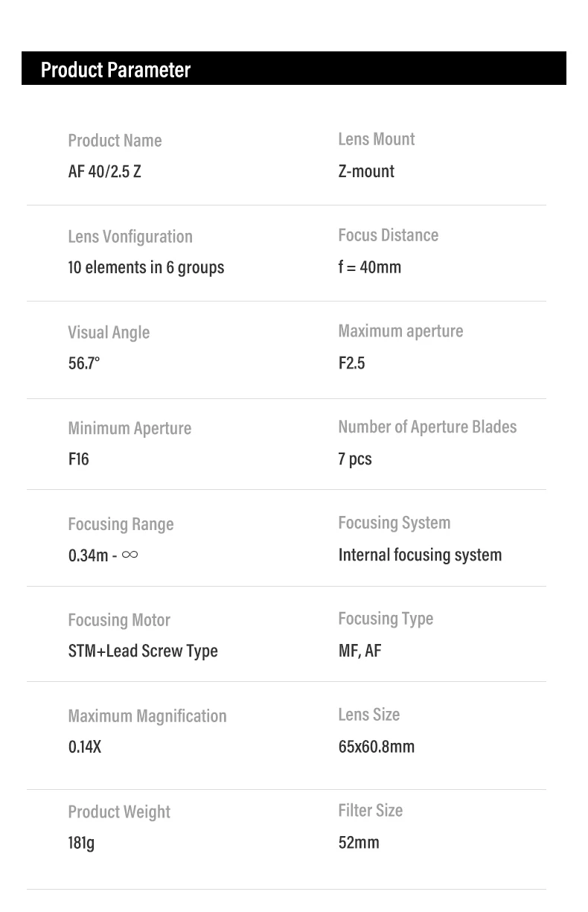Click the 65x60.8mm lens size value
Image resolution: width=588 pixels, height=912 pixels.
[376, 747]
